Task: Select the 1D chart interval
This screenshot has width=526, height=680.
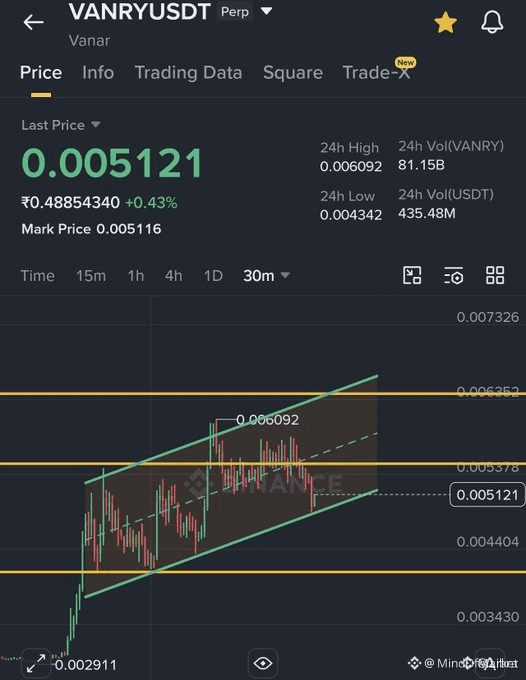Action: coord(213,276)
